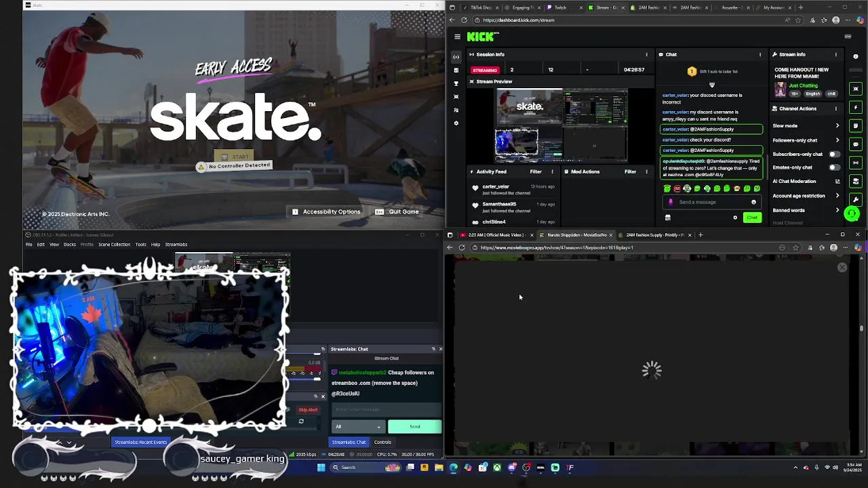Open Microsoft Edge from the taskbar
The width and height of the screenshot is (868, 488).
(453, 467)
